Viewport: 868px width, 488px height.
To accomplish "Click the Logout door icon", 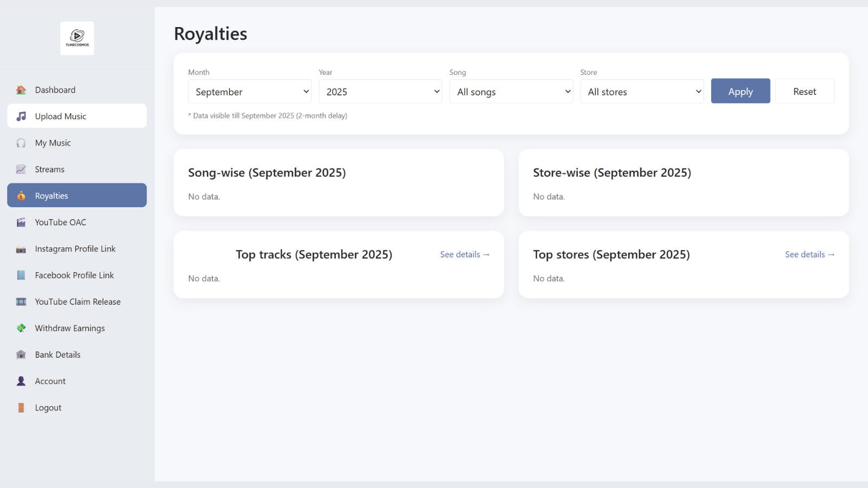I will pos(21,408).
